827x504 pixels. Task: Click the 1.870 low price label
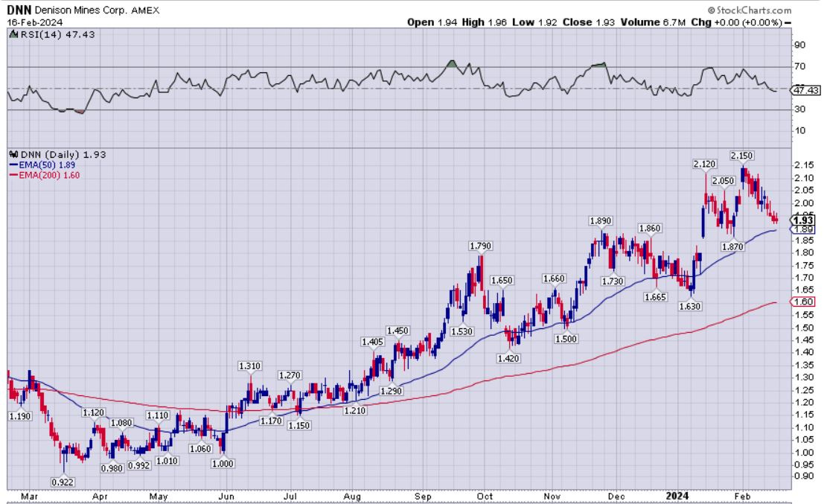click(732, 246)
